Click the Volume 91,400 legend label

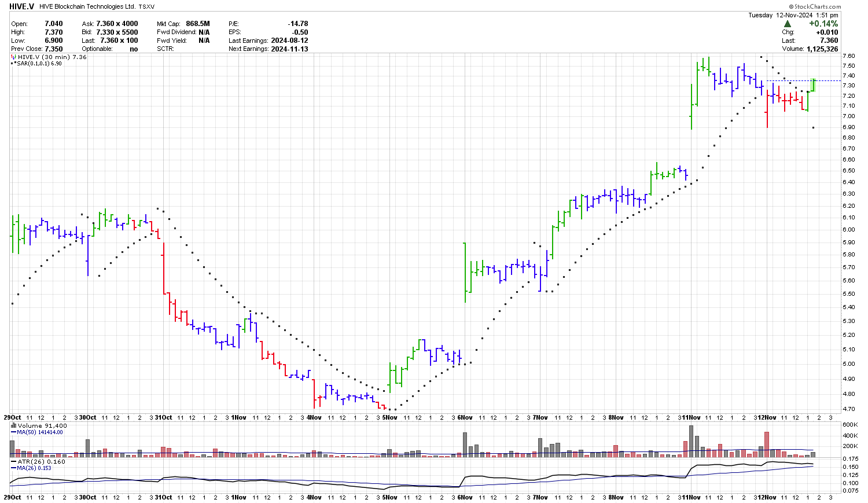tap(42, 425)
